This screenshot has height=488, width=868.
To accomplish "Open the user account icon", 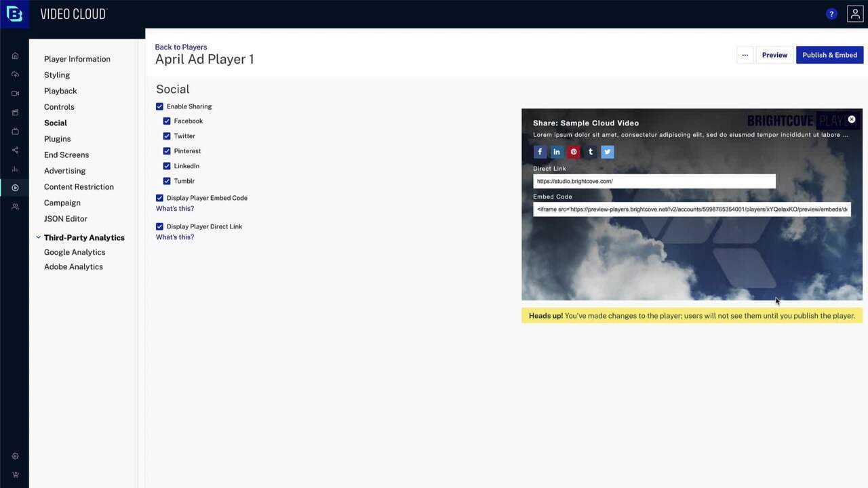I will pyautogui.click(x=855, y=14).
